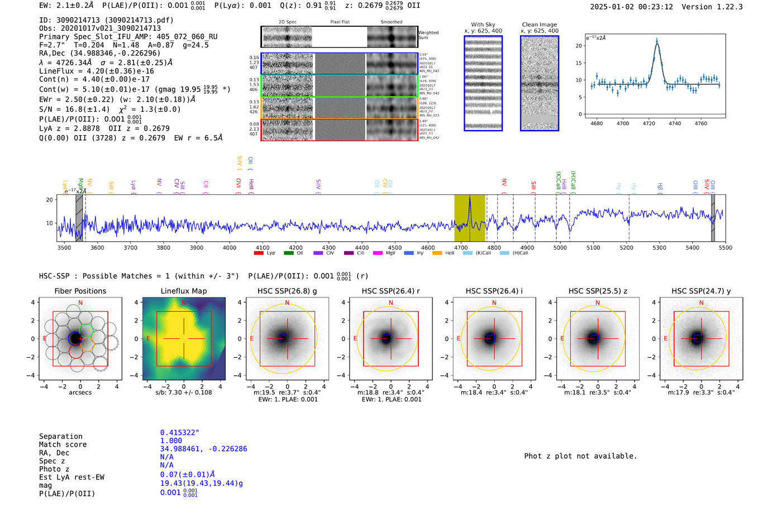782x532 pixels.
Task: Select the HSC SSP(26.4) r cutout
Action: pyautogui.click(x=390, y=339)
